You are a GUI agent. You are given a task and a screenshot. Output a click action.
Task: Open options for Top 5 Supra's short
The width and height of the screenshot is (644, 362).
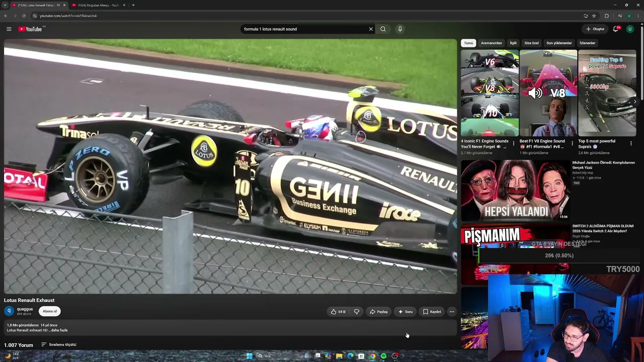click(631, 143)
